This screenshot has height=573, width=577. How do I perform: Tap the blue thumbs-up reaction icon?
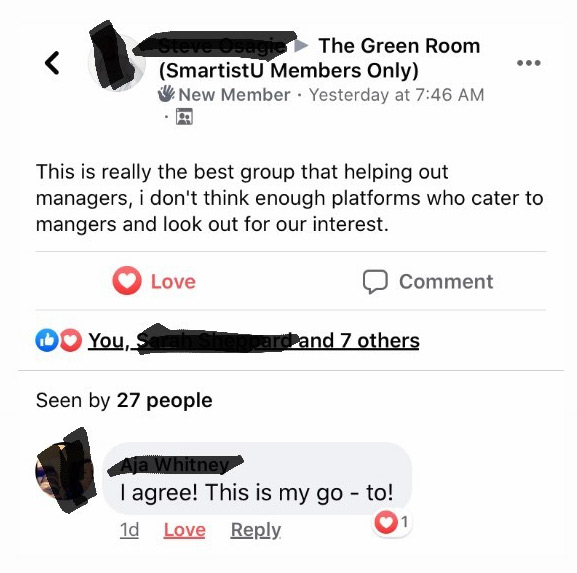pos(47,340)
